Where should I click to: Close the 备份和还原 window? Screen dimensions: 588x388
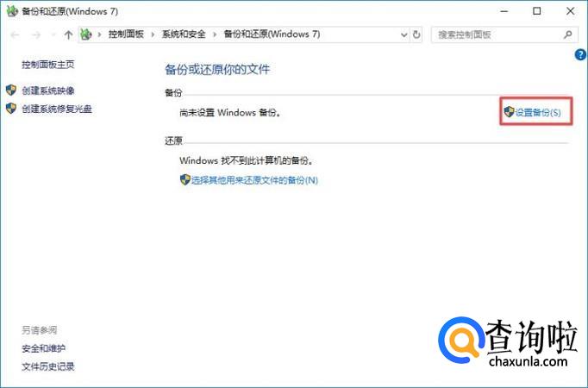coord(571,11)
